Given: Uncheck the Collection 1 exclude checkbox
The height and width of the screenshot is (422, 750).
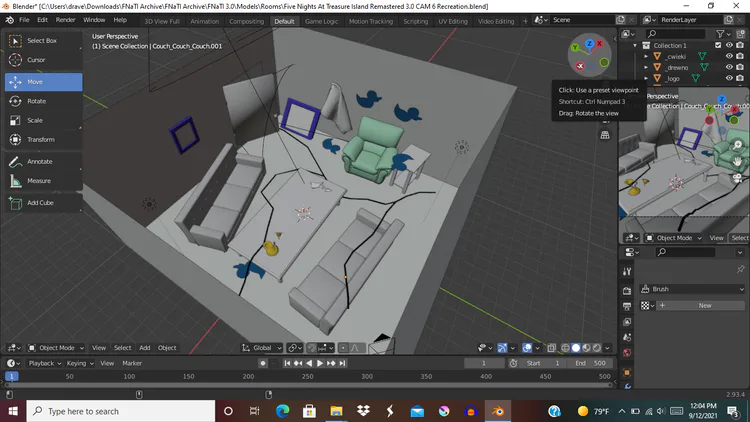Looking at the screenshot, I should (718, 45).
